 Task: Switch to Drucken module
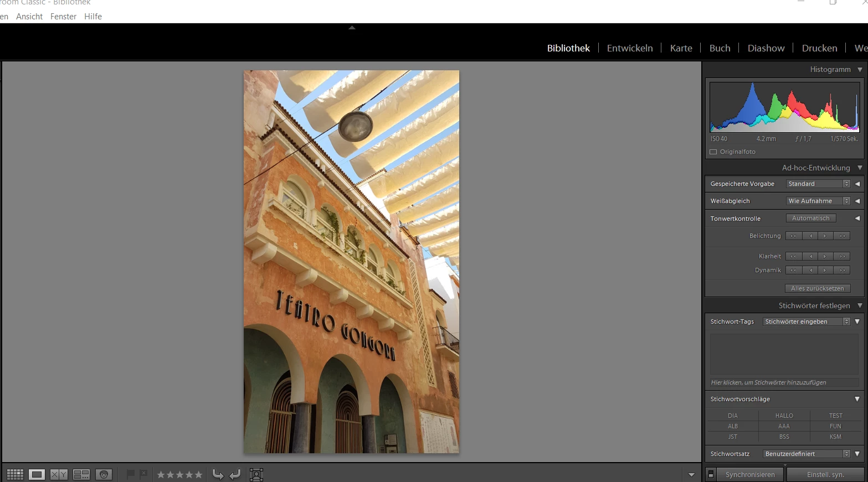tap(819, 48)
